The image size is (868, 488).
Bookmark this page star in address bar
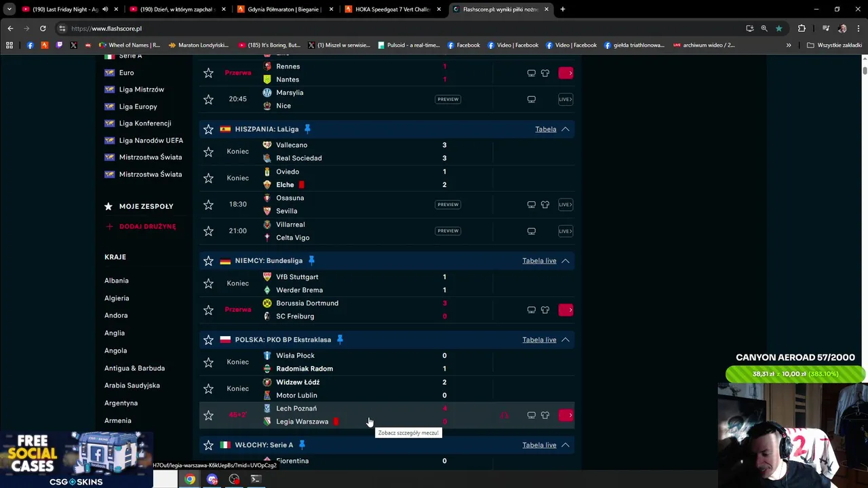(x=778, y=28)
